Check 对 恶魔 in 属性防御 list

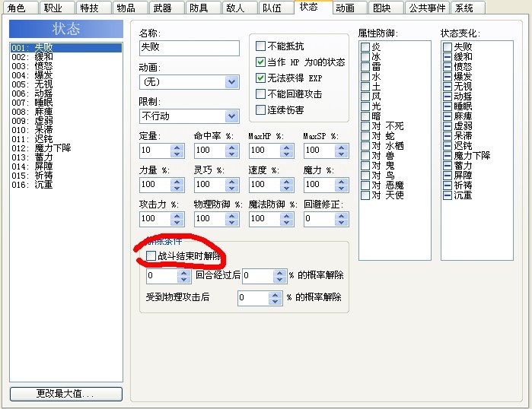tap(365, 185)
